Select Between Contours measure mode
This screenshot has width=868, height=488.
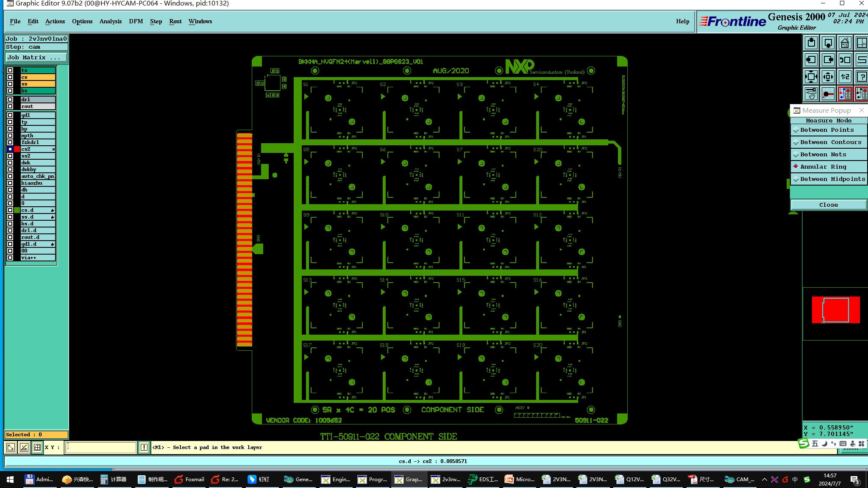point(829,142)
